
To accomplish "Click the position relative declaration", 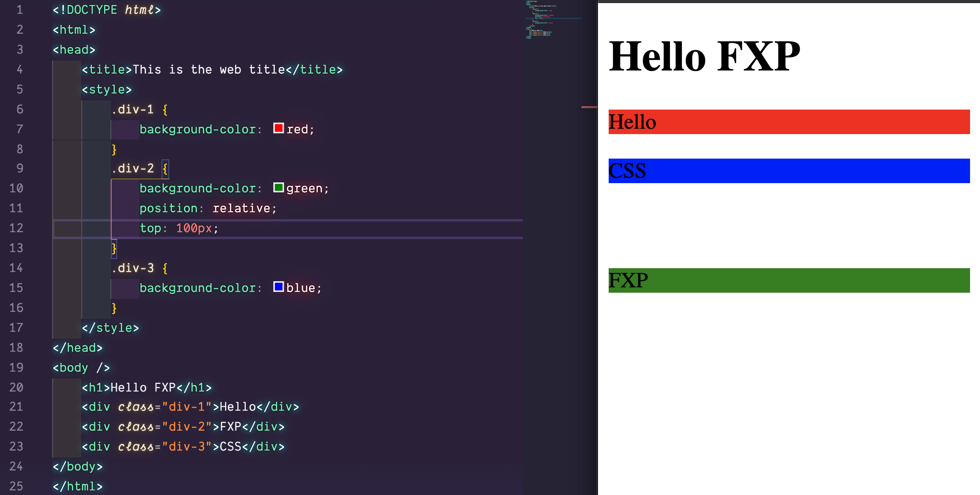I will pos(207,208).
